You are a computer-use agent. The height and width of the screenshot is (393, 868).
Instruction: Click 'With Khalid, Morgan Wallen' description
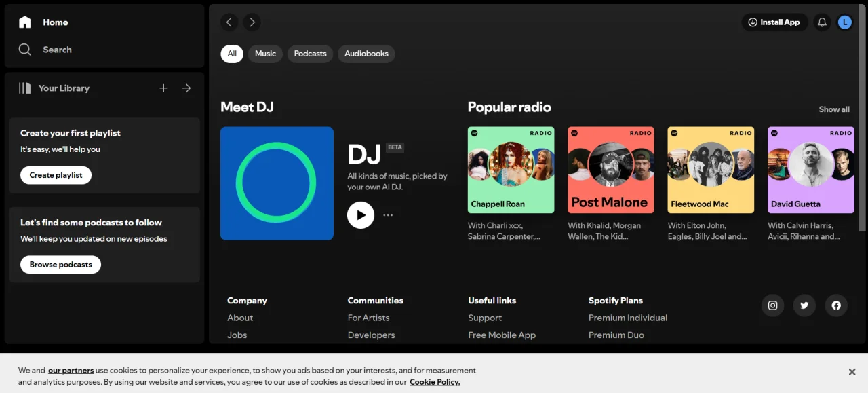coord(604,231)
